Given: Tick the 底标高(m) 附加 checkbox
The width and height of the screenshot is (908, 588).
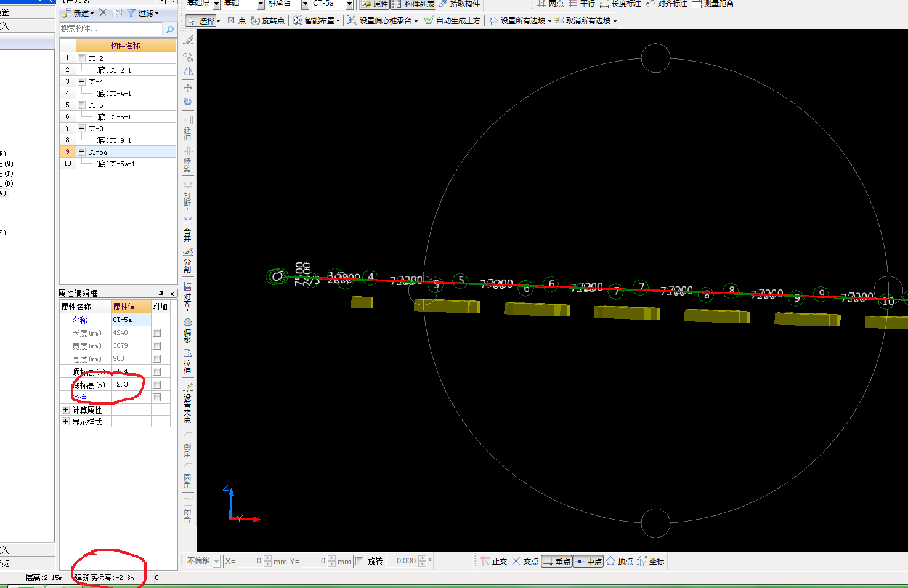Looking at the screenshot, I should [x=156, y=384].
